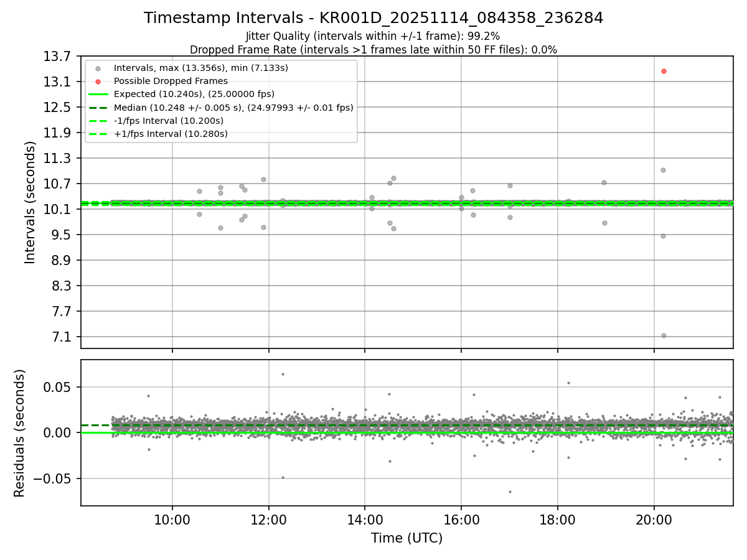The width and height of the screenshot is (747, 560).
Task: Click the gray point near 11.0s above the red point's column
Action: (663, 170)
